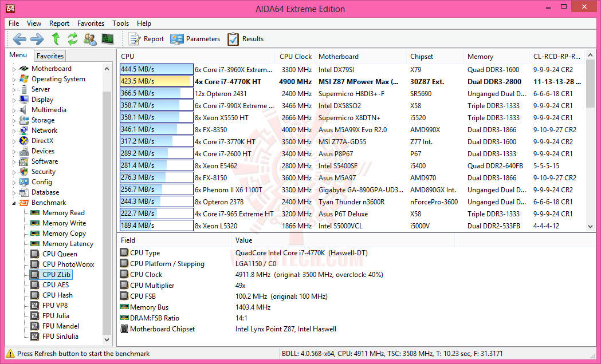Expand the Network tree node

click(x=14, y=131)
